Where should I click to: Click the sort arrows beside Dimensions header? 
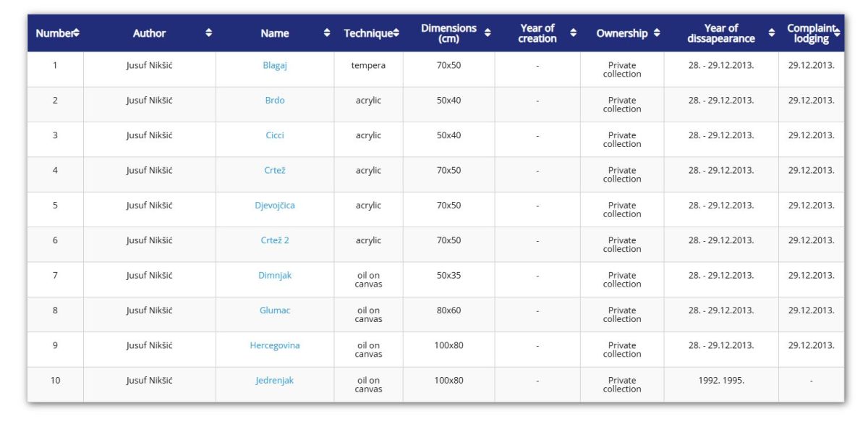(488, 33)
